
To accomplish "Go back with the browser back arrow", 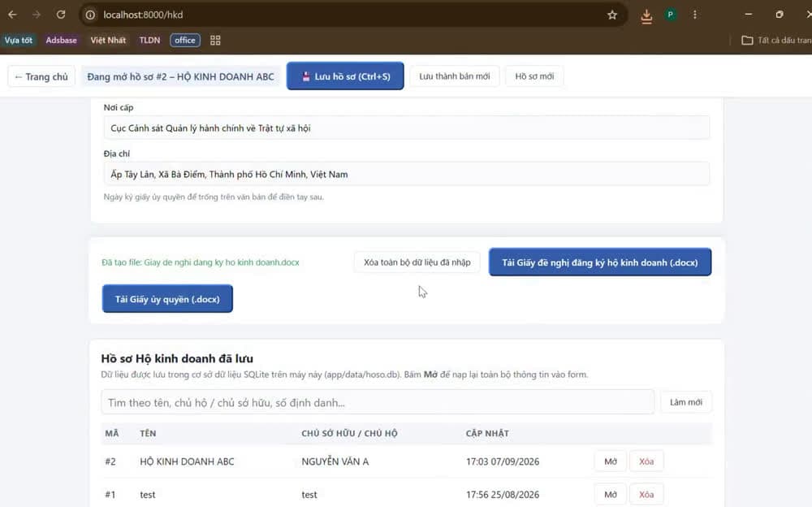I will [12, 15].
